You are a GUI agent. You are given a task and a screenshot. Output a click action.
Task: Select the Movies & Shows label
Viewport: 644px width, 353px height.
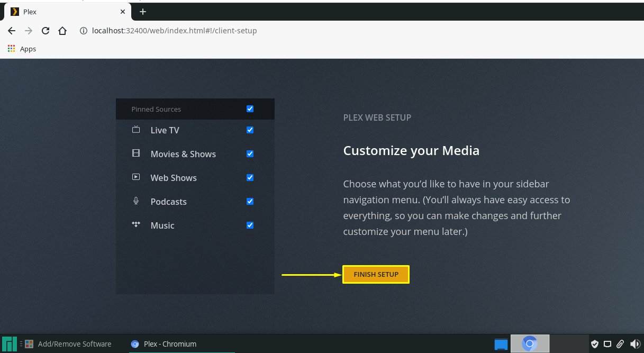tap(183, 154)
